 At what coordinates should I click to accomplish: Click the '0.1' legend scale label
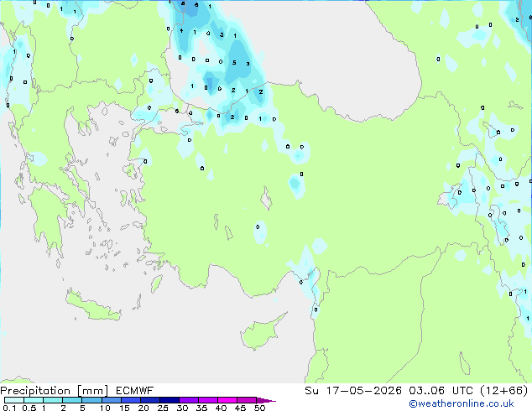[x=9, y=408]
